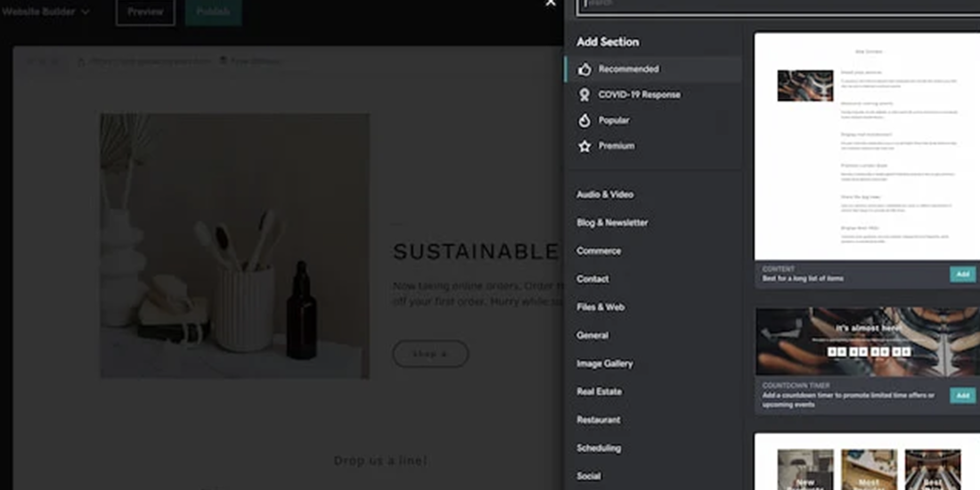Click the SUSTAINABLE headline in the preview
The image size is (980, 490).
click(x=476, y=252)
